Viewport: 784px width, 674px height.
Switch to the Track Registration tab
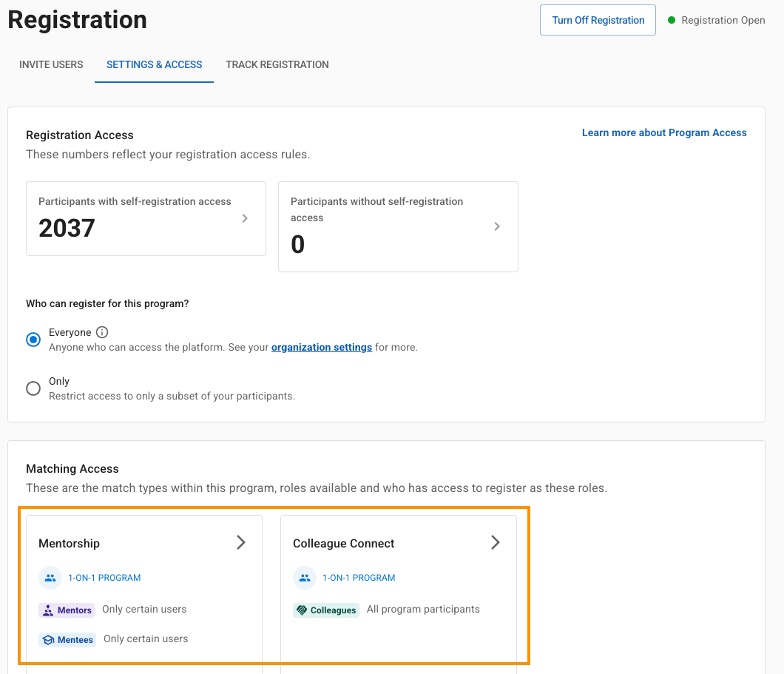click(277, 64)
